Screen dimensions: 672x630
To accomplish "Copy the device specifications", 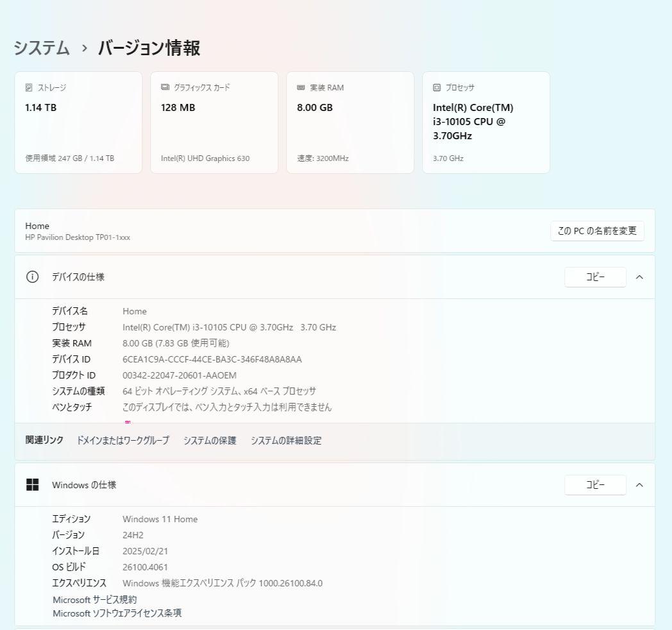I will (595, 277).
